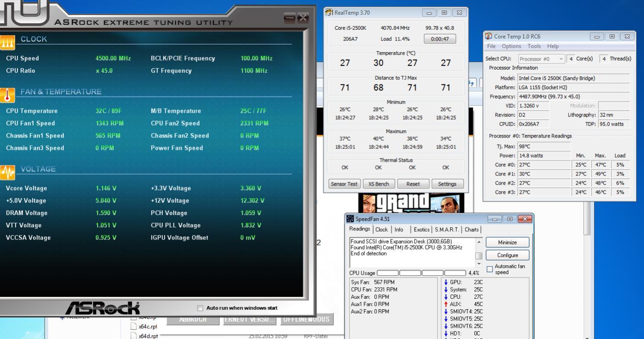Viewport: 644px width, 339px height.
Task: Click the red up arrow next to AUX
Action: point(445,304)
